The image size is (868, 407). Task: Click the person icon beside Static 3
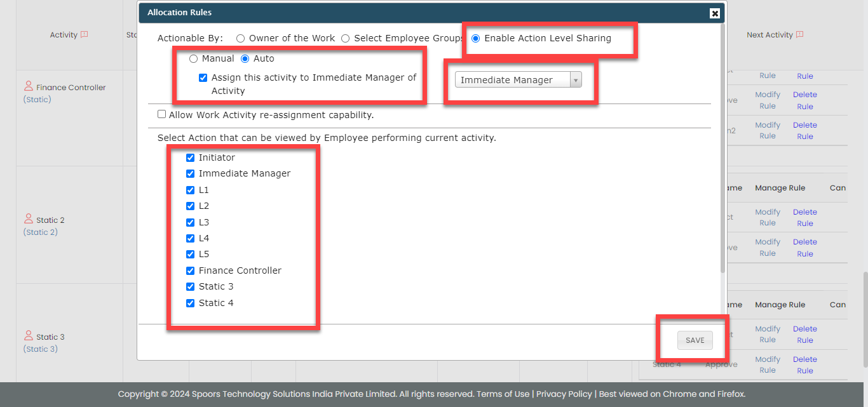click(29, 336)
